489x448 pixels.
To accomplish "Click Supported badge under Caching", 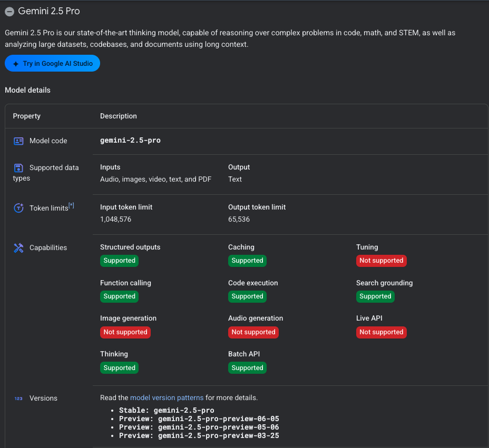I will [247, 261].
